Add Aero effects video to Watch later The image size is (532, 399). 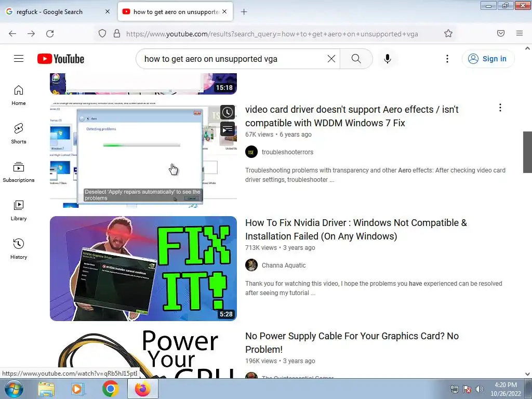coord(228,112)
